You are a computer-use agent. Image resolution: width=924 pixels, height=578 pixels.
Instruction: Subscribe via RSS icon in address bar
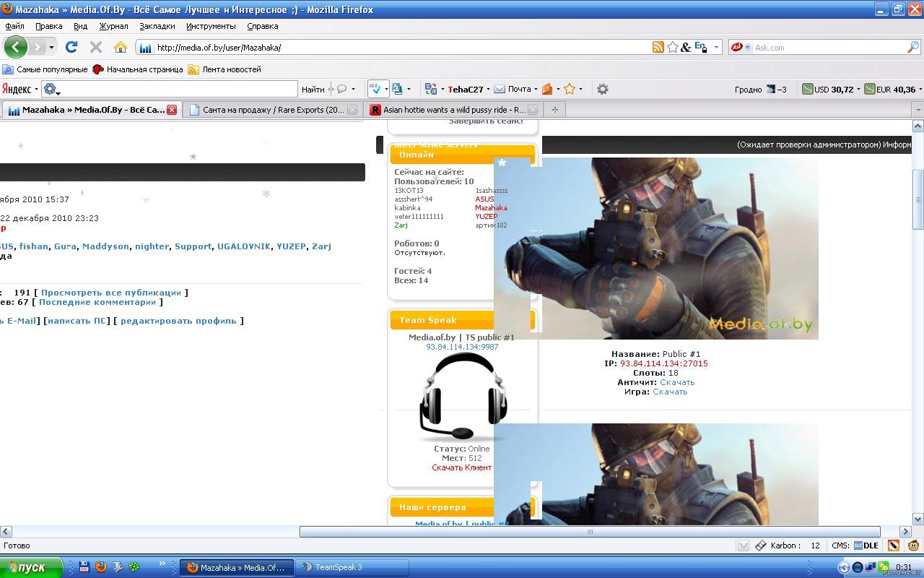click(658, 47)
